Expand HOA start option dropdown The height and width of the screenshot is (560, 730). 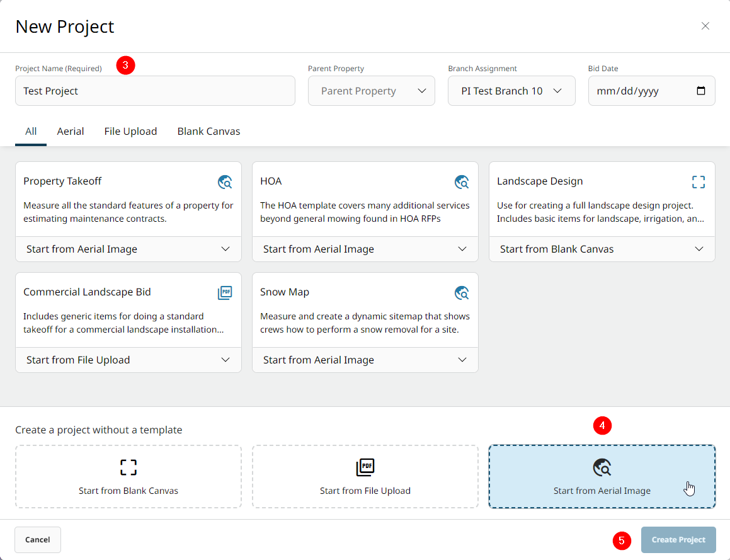click(365, 249)
